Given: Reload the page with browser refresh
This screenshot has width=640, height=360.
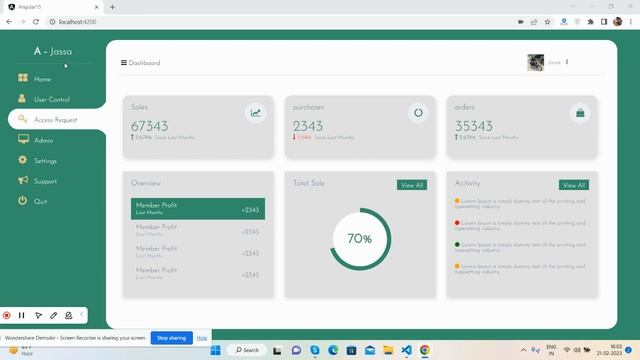Looking at the screenshot, I should click(36, 22).
